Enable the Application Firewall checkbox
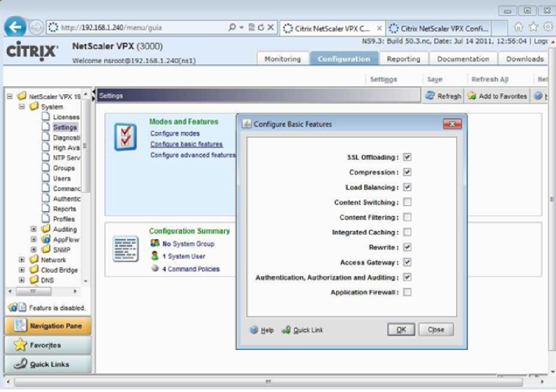Image resolution: width=556 pixels, height=392 pixels. pyautogui.click(x=407, y=292)
